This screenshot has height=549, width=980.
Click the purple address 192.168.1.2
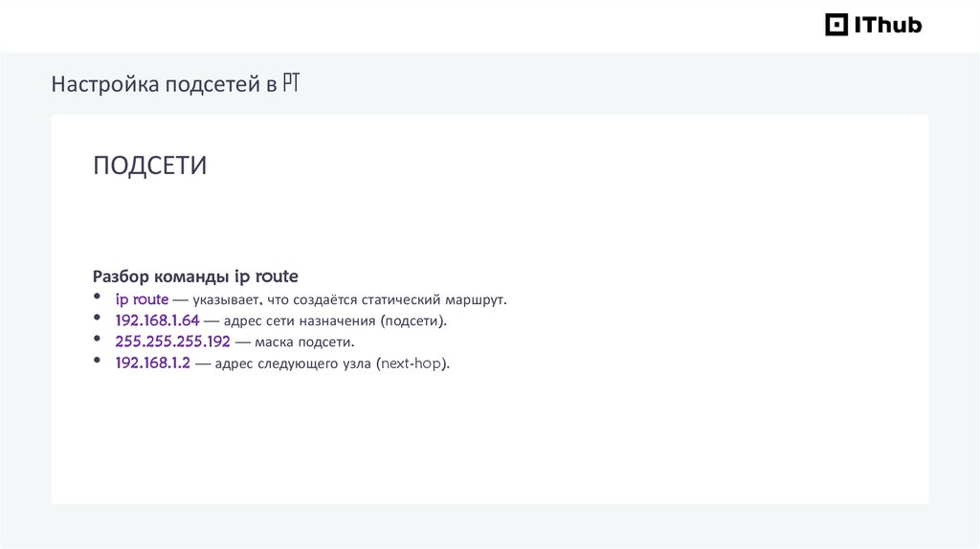pyautogui.click(x=153, y=363)
